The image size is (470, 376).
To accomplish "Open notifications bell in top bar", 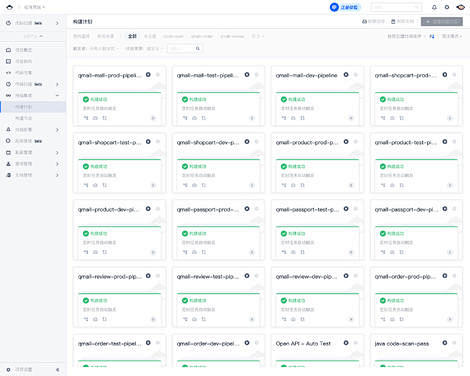I will pos(434,7).
